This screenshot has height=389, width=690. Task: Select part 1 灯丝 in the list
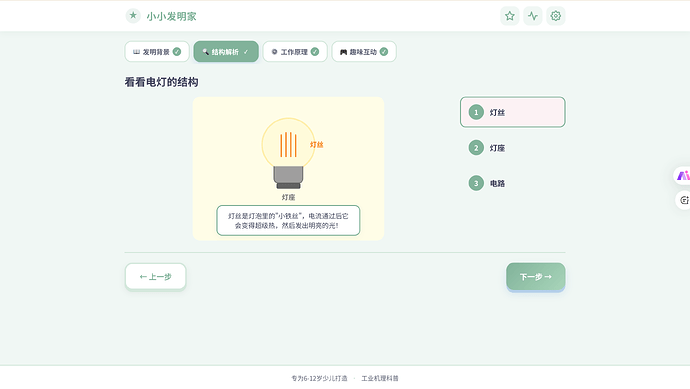513,112
